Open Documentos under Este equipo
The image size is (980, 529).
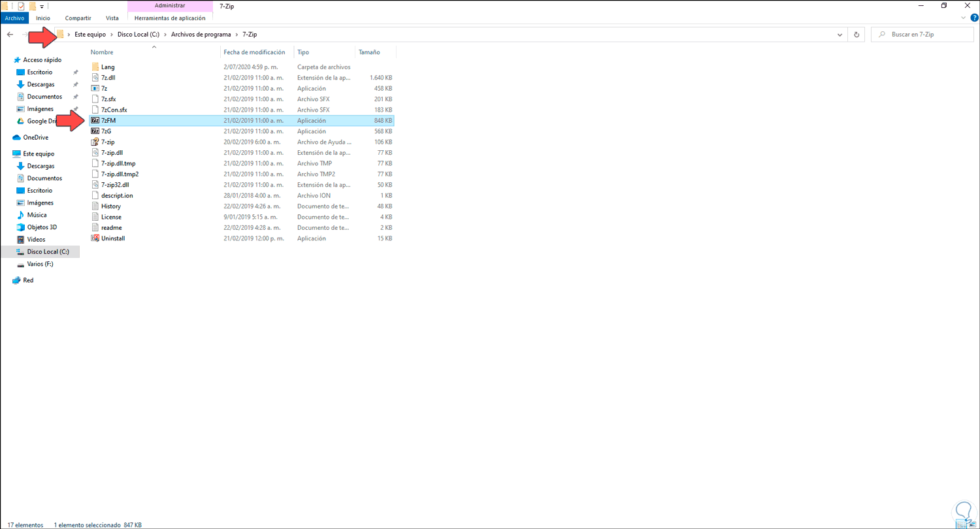[x=44, y=178]
